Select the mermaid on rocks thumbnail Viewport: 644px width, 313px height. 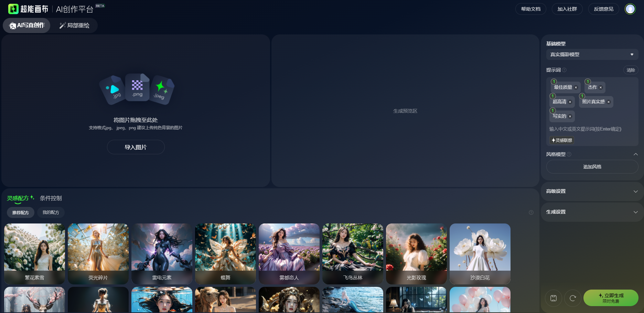(x=353, y=300)
